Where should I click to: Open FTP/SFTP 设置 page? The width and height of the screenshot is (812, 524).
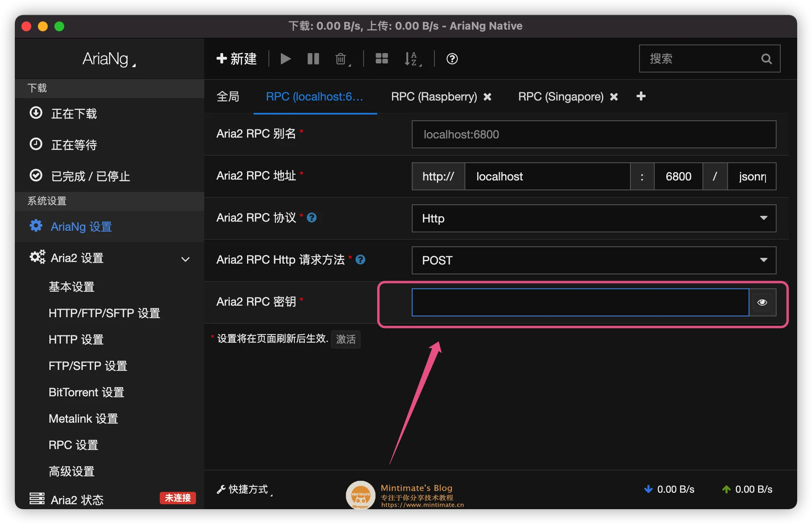click(x=88, y=366)
